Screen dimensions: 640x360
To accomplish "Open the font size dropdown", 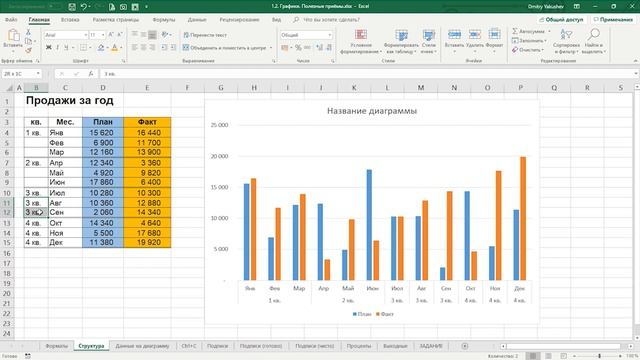I will (x=103, y=35).
